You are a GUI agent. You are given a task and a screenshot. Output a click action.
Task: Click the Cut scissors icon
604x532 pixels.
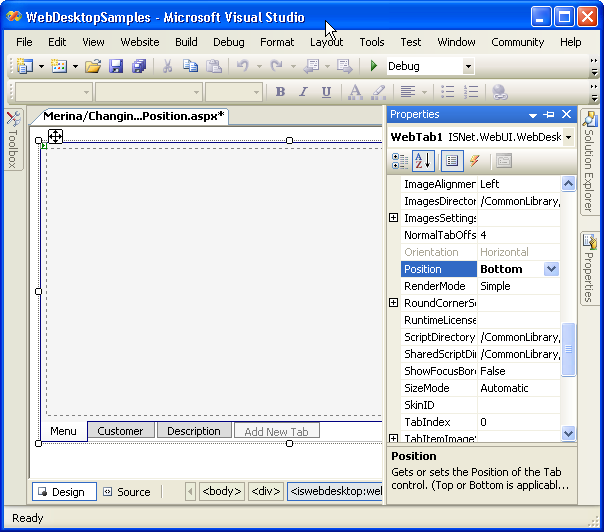pyautogui.click(x=167, y=66)
